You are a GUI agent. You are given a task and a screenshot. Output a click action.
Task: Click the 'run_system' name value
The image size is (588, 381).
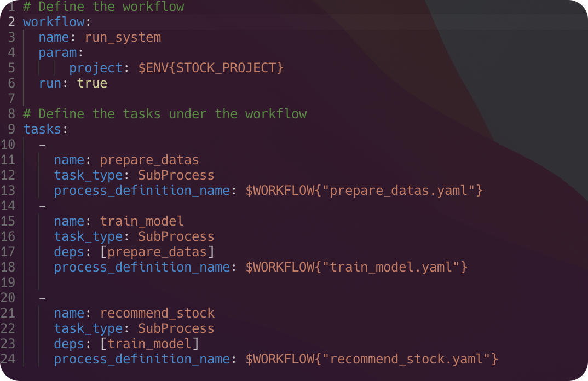[x=123, y=37]
